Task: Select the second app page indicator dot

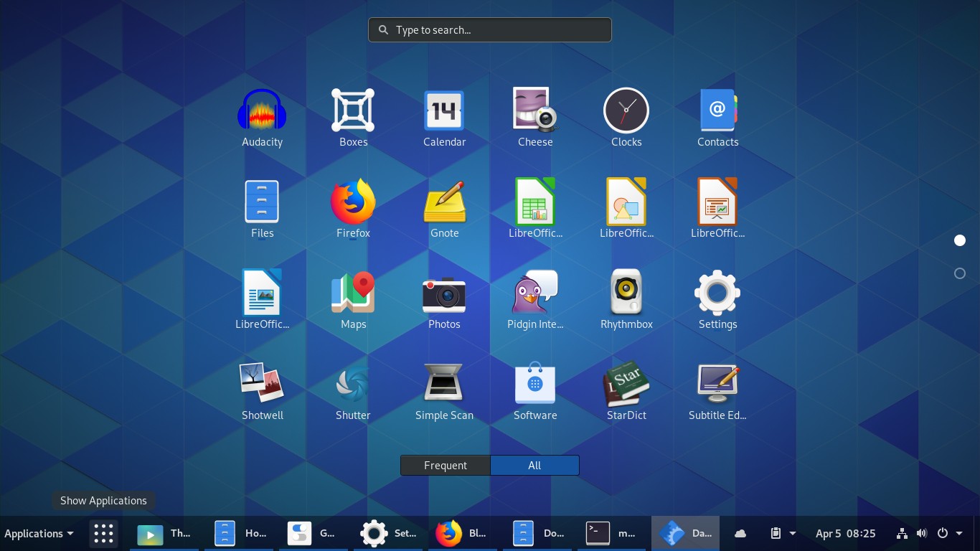Action: coord(960,273)
